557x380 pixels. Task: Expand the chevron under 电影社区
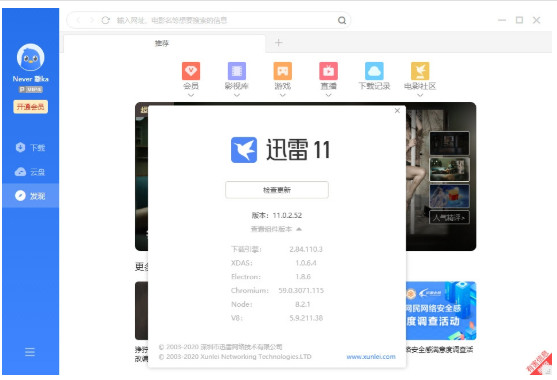pos(420,95)
